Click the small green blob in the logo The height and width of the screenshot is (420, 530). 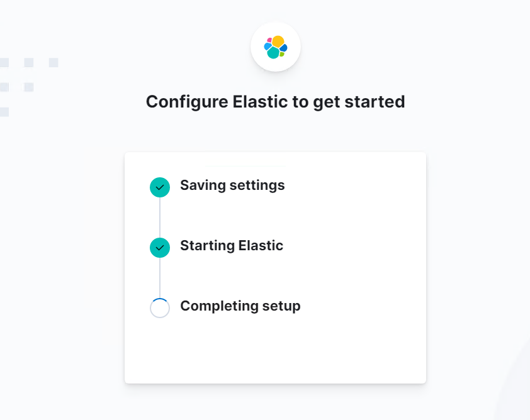[282, 54]
